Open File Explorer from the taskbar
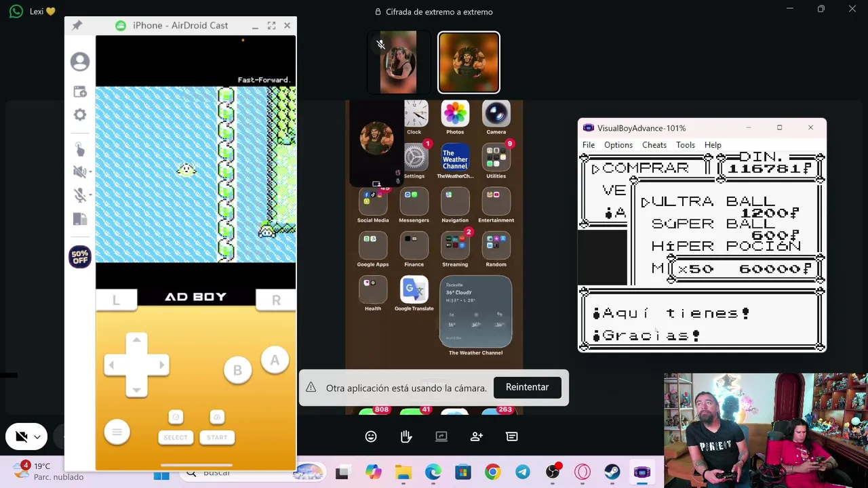This screenshot has height=488, width=868. [403, 472]
